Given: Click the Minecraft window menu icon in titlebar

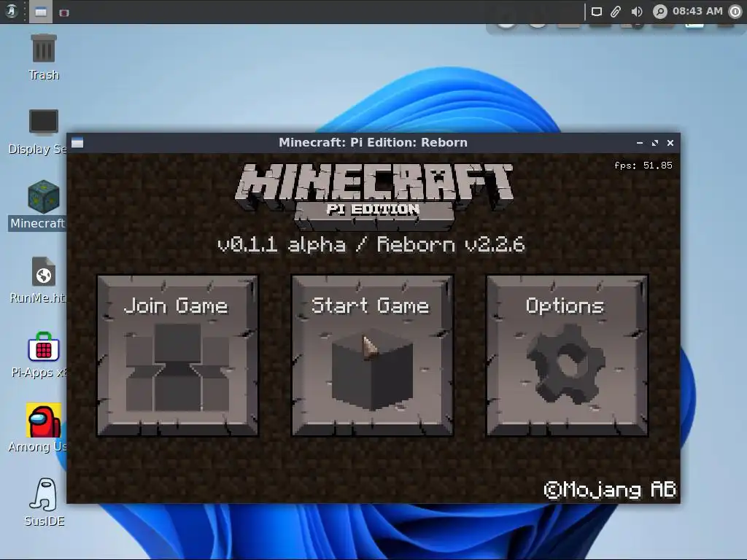Looking at the screenshot, I should click(x=77, y=142).
